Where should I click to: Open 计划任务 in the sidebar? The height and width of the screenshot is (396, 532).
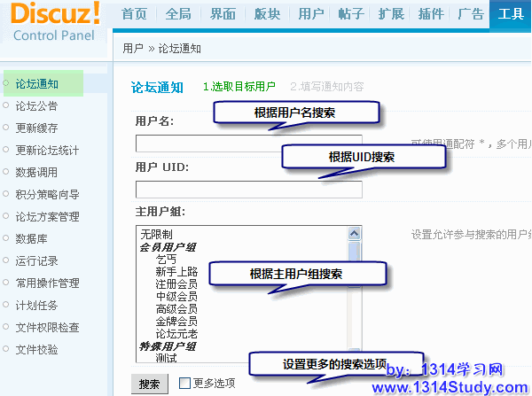pos(37,305)
